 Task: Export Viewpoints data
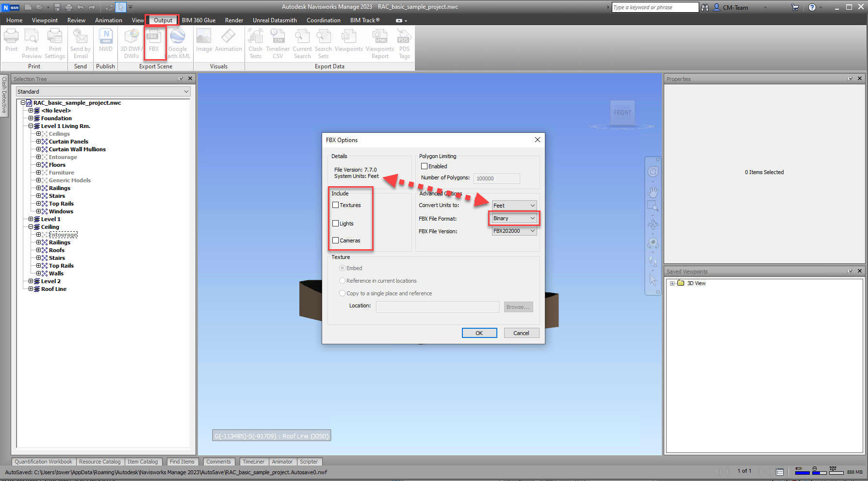pos(348,40)
